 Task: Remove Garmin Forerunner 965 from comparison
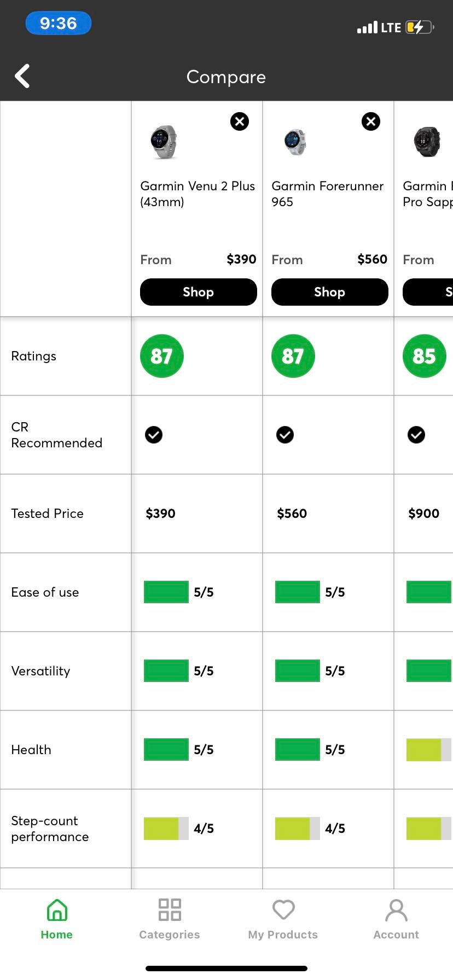click(371, 121)
